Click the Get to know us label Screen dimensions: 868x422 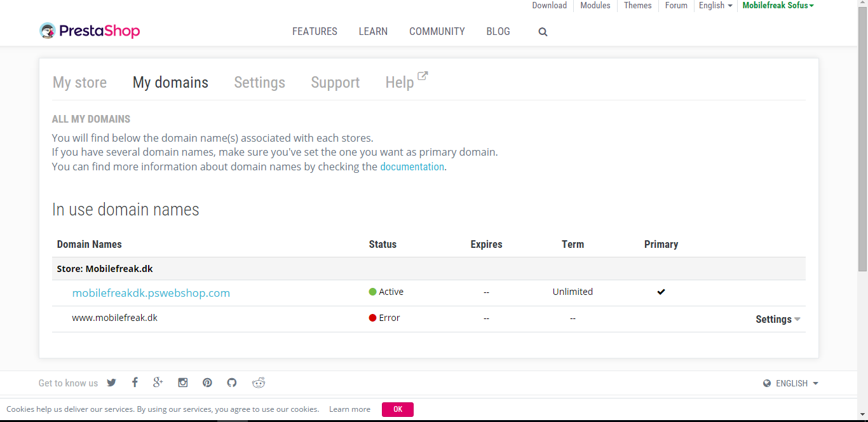[x=68, y=383]
